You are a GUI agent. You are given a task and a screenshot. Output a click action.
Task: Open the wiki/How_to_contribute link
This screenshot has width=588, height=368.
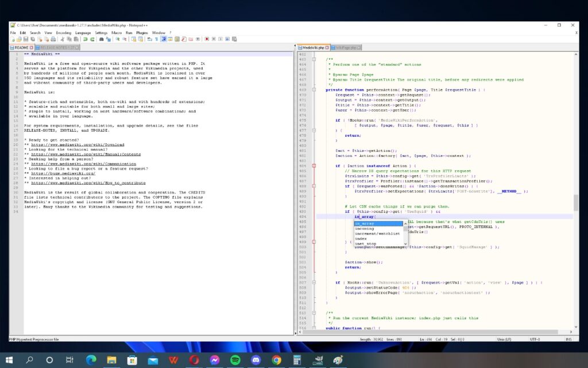pos(88,183)
